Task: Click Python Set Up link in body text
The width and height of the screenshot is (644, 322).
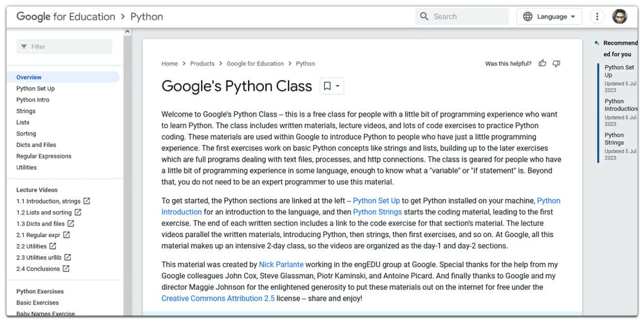Action: (x=376, y=201)
